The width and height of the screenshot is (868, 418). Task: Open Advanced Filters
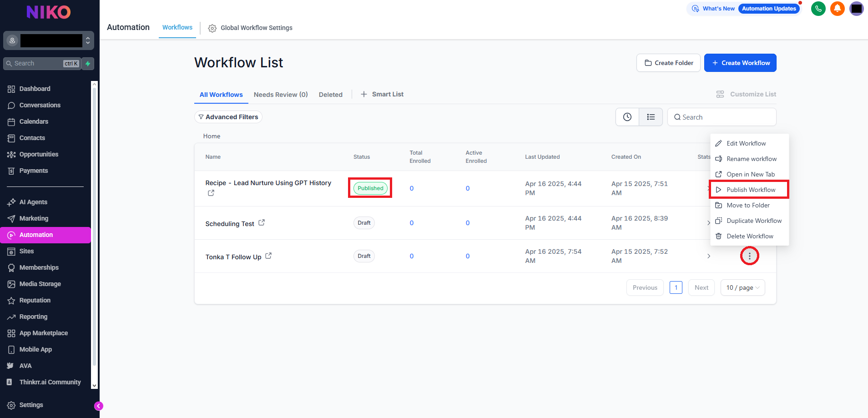click(228, 117)
